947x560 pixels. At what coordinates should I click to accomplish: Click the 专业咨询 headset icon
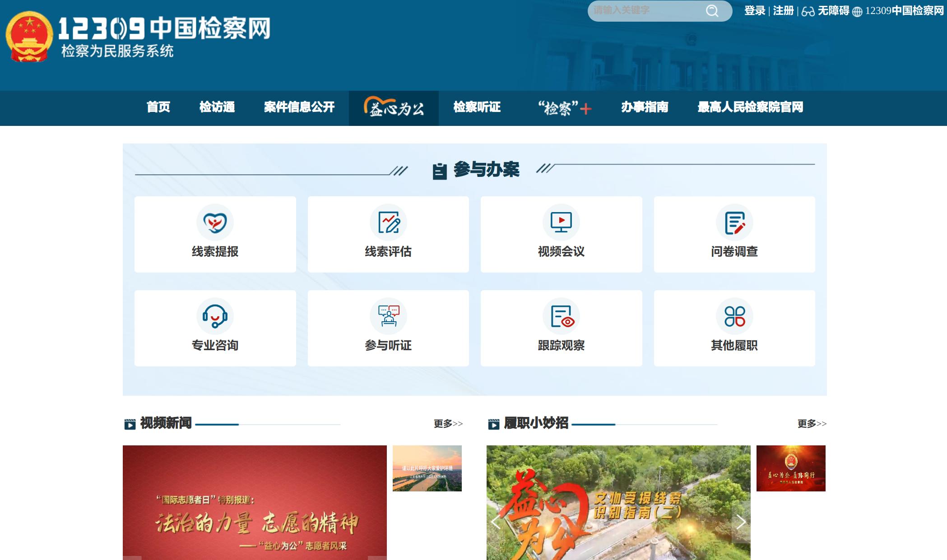(215, 316)
